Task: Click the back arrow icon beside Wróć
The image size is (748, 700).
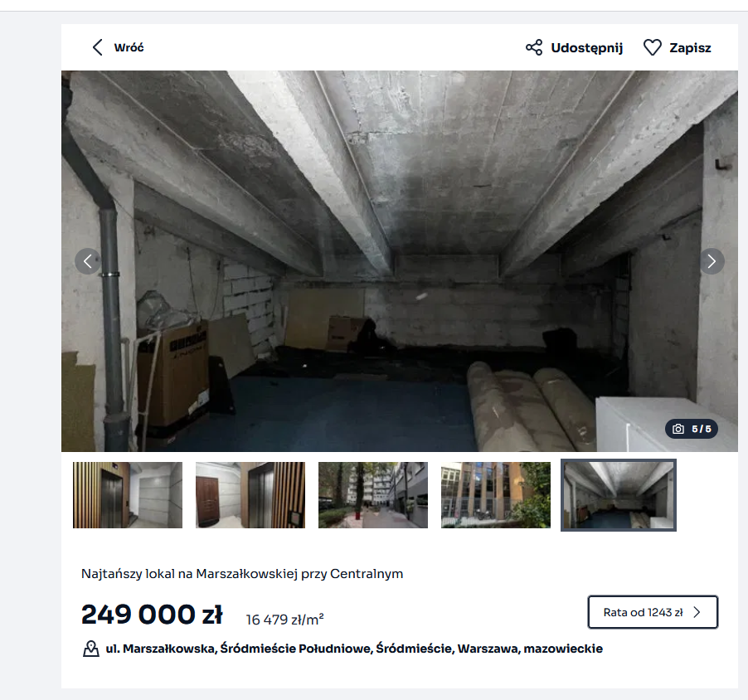Action: pos(97,47)
